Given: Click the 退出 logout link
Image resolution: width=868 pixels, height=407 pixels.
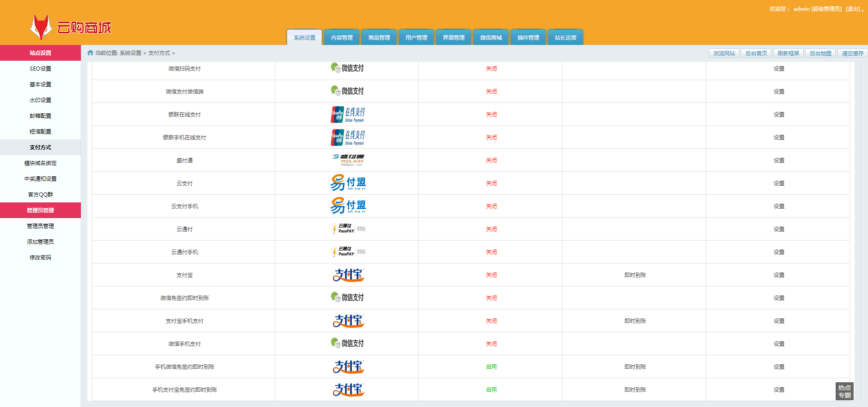Looking at the screenshot, I should 852,9.
